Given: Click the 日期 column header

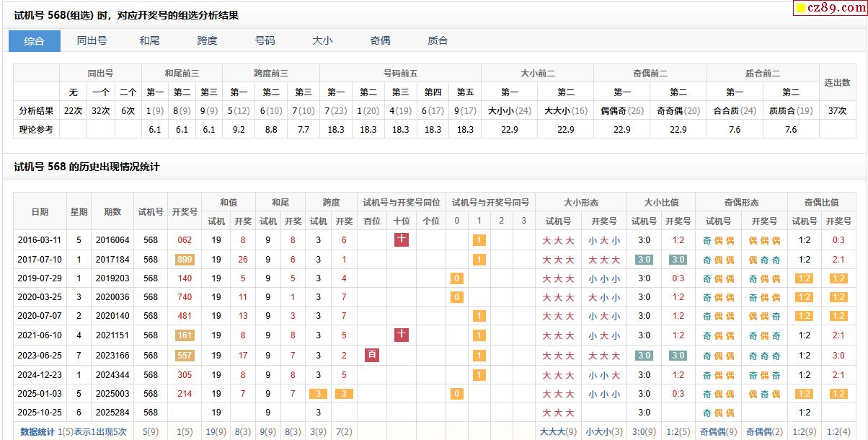Looking at the screenshot, I should pos(40,211).
